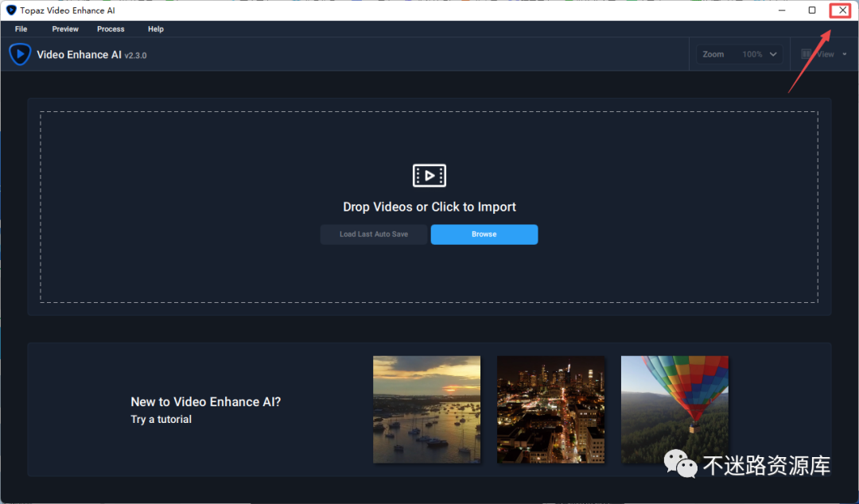Open the hot air balloon tutorial thumbnail
859x504 pixels.
coord(675,409)
